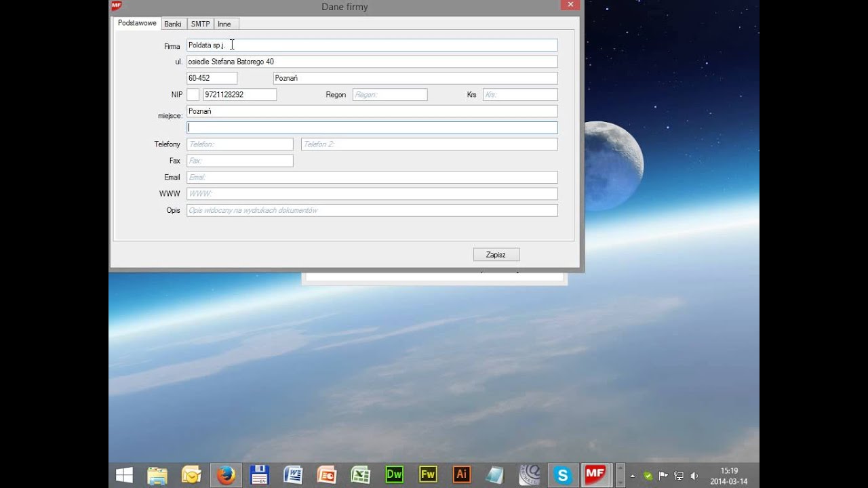This screenshot has width=868, height=488.
Task: Open network status tray icon
Action: pyautogui.click(x=679, y=476)
